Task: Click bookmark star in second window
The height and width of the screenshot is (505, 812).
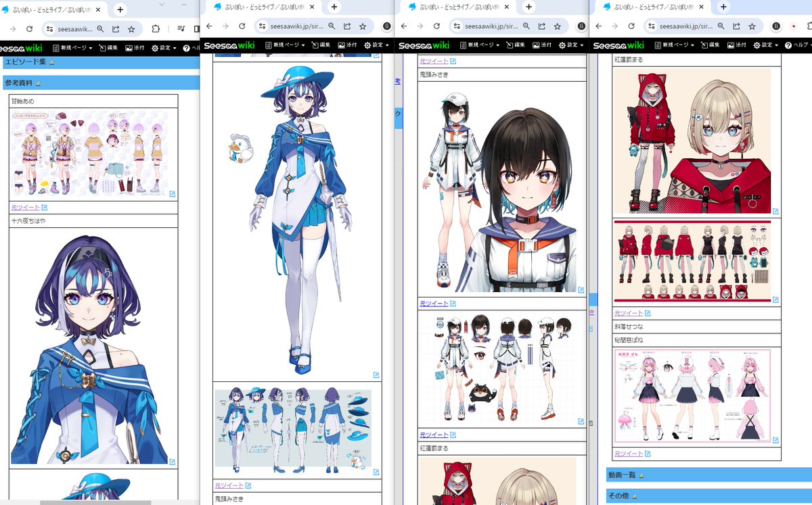Action: click(363, 26)
